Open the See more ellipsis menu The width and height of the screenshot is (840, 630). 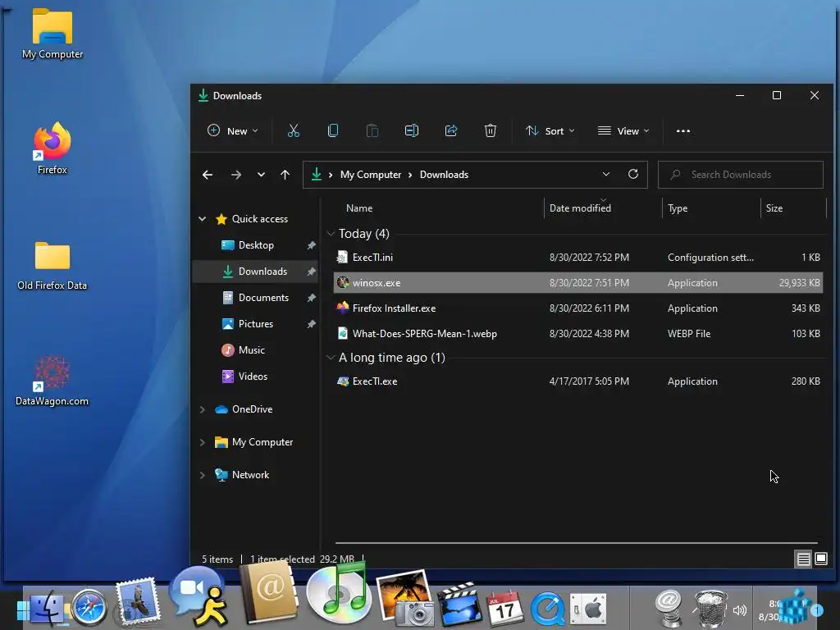pyautogui.click(x=683, y=130)
